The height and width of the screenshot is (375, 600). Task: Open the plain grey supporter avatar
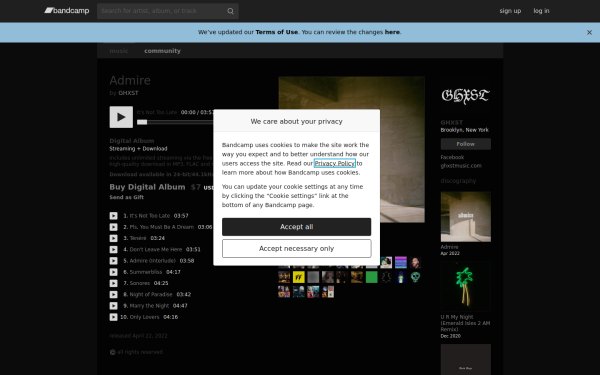(x=313, y=277)
